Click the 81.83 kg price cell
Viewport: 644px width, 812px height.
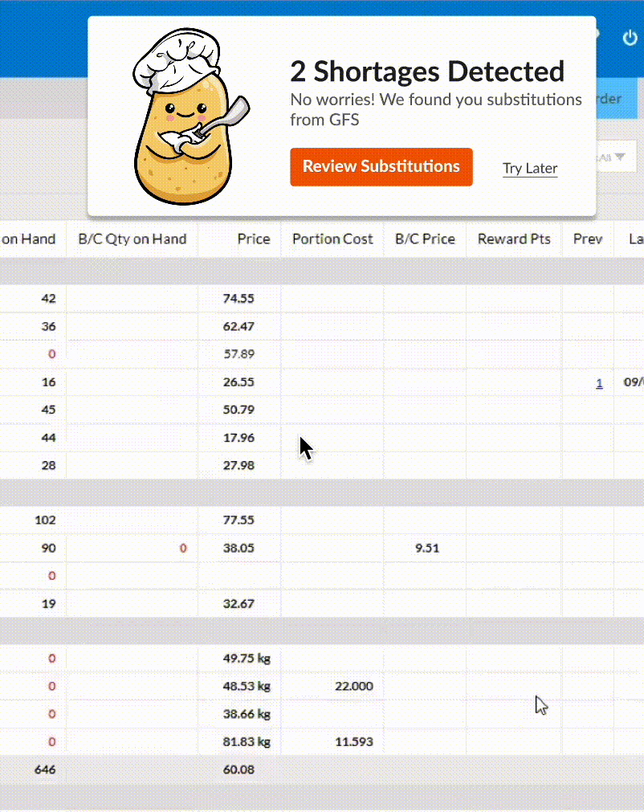pyautogui.click(x=247, y=742)
